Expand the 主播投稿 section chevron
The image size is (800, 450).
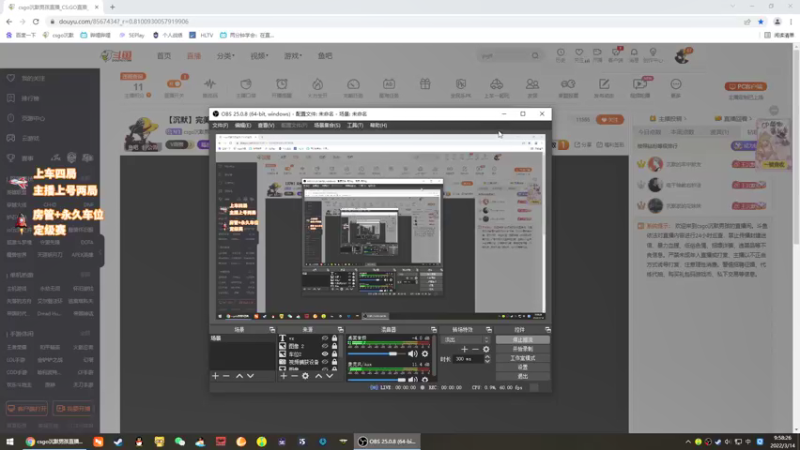click(685, 119)
